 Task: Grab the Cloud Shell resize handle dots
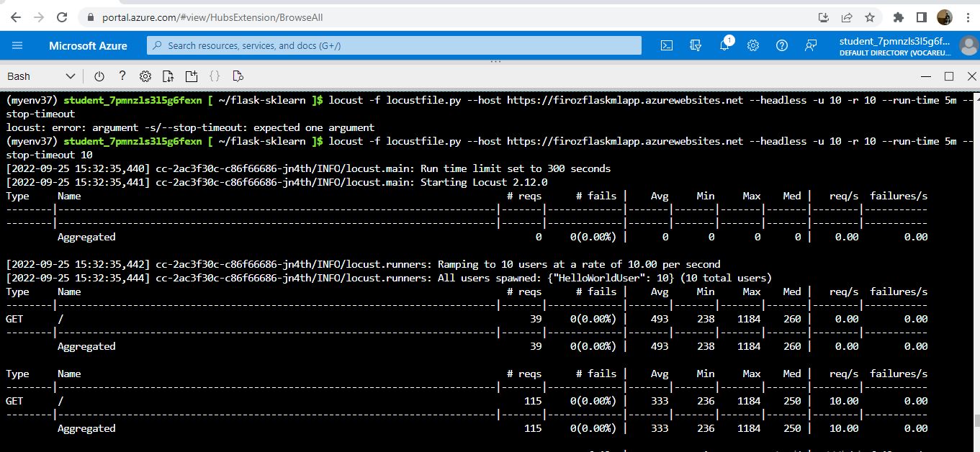coord(495,61)
